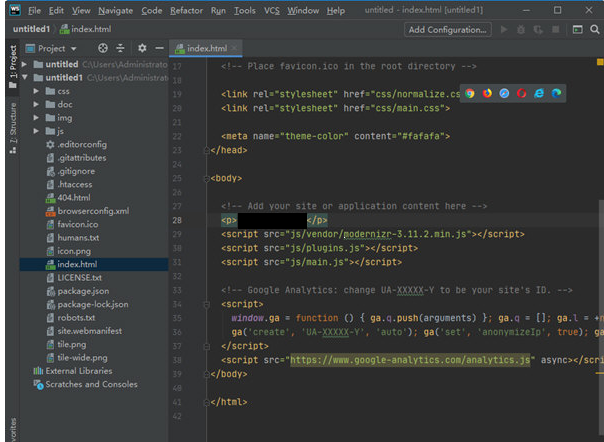The width and height of the screenshot is (604, 442).
Task: Open the Navigate menu
Action: coord(116,10)
